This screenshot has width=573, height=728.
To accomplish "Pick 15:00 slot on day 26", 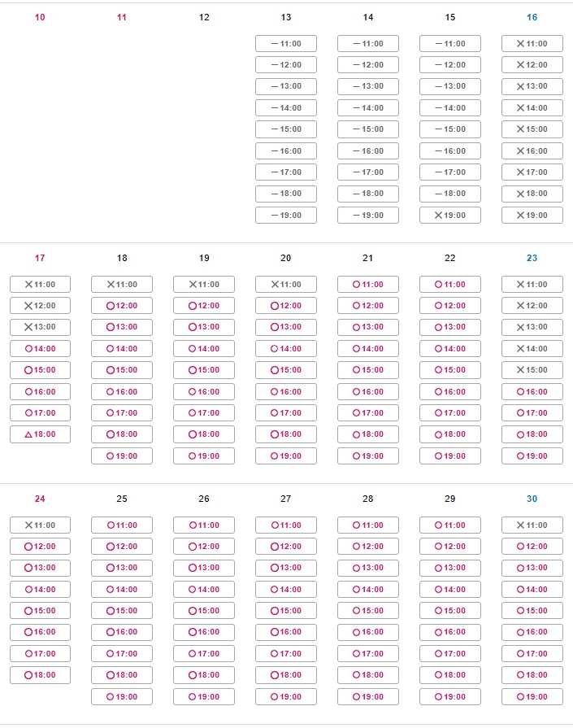I will pos(204,611).
